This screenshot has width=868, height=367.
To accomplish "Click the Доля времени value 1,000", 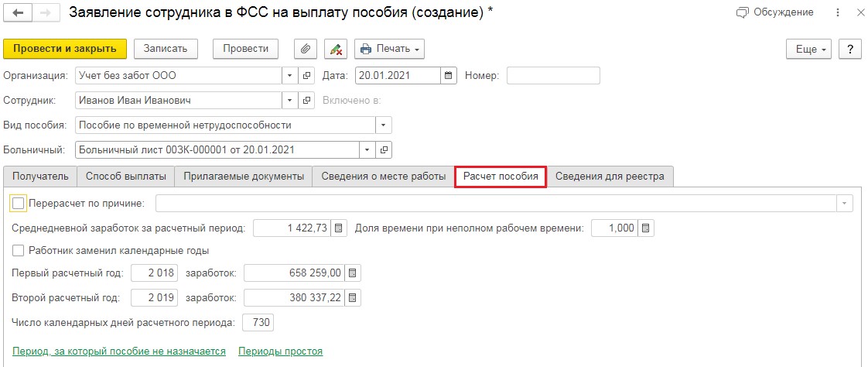I will click(615, 228).
